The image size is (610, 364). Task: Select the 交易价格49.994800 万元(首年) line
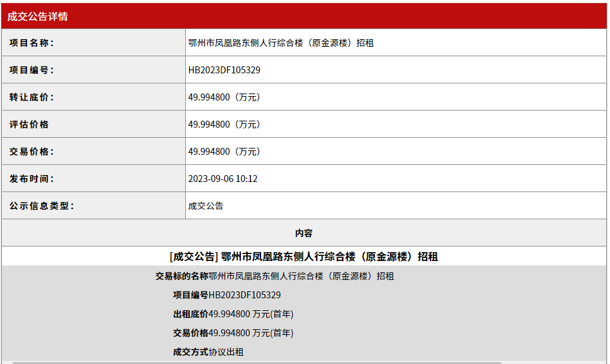[x=233, y=333]
